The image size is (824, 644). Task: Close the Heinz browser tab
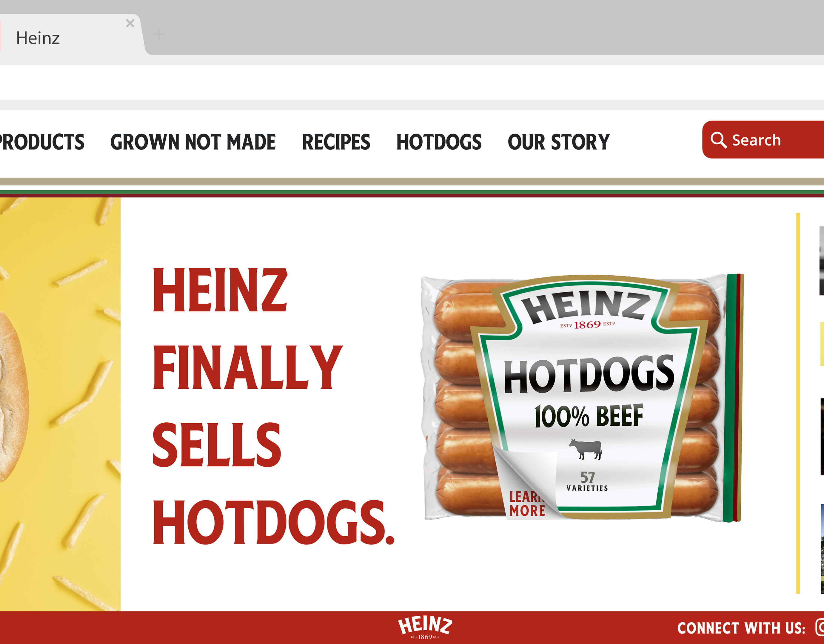pyautogui.click(x=130, y=23)
